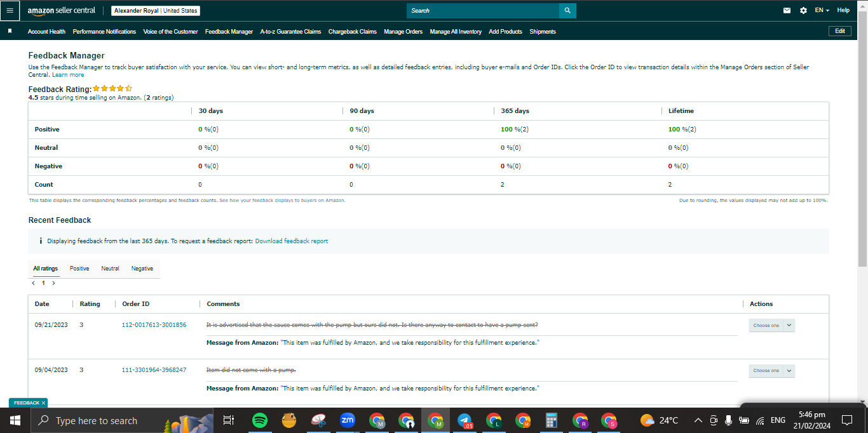The width and height of the screenshot is (868, 433).
Task: Open the mail messages icon
Action: tap(787, 10)
